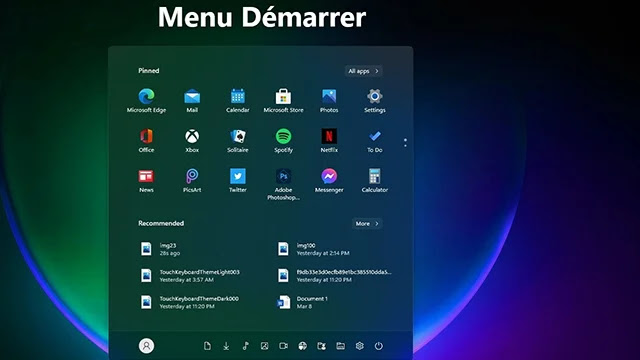The height and width of the screenshot is (360, 640).
Task: Open the Downloads folder shortcut
Action: [x=226, y=346]
